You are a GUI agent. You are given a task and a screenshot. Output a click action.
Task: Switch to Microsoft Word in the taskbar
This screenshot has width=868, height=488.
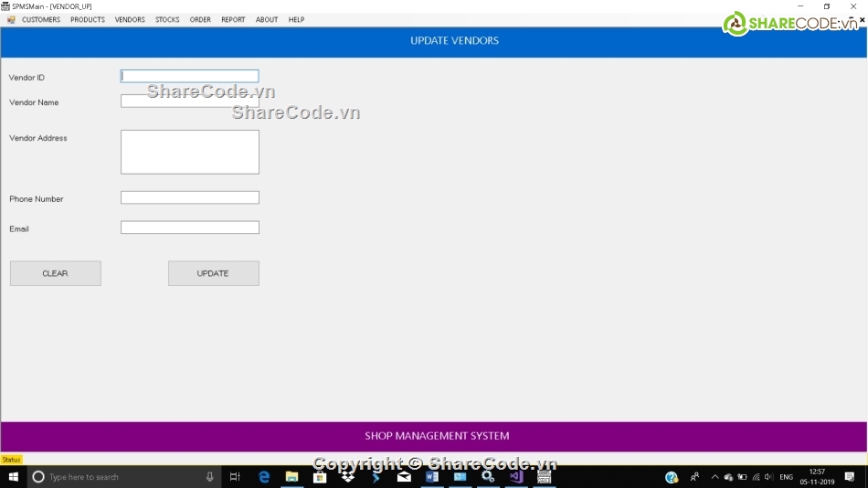click(432, 477)
